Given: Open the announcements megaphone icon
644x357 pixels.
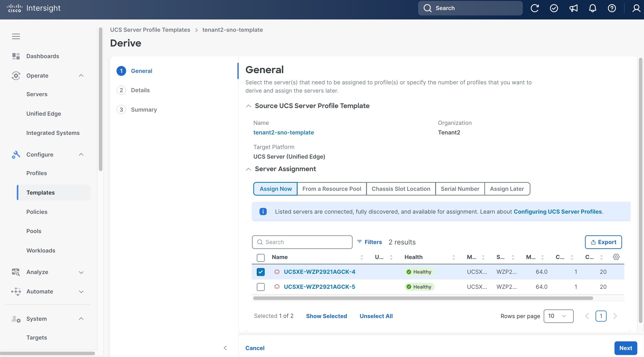Looking at the screenshot, I should [573, 8].
